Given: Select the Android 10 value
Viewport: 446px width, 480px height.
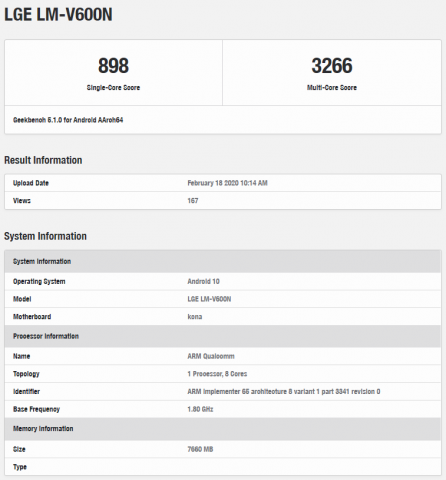Looking at the screenshot, I should pyautogui.click(x=203, y=281).
